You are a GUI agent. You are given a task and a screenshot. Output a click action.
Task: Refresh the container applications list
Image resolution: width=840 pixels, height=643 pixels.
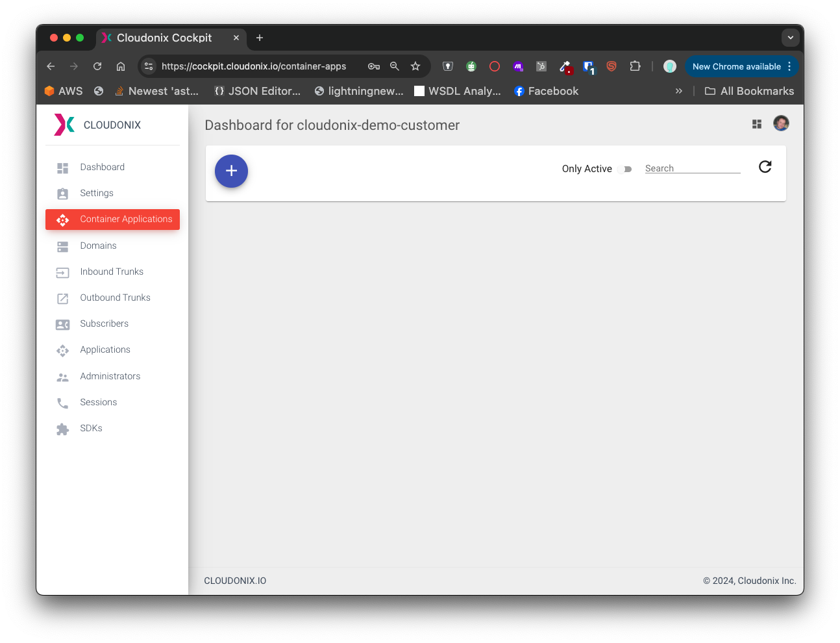[x=765, y=167]
